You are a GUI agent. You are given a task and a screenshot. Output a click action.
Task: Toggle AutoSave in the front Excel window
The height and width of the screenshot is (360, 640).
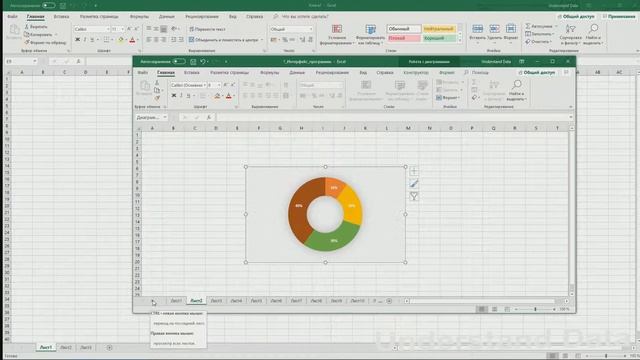(x=179, y=62)
